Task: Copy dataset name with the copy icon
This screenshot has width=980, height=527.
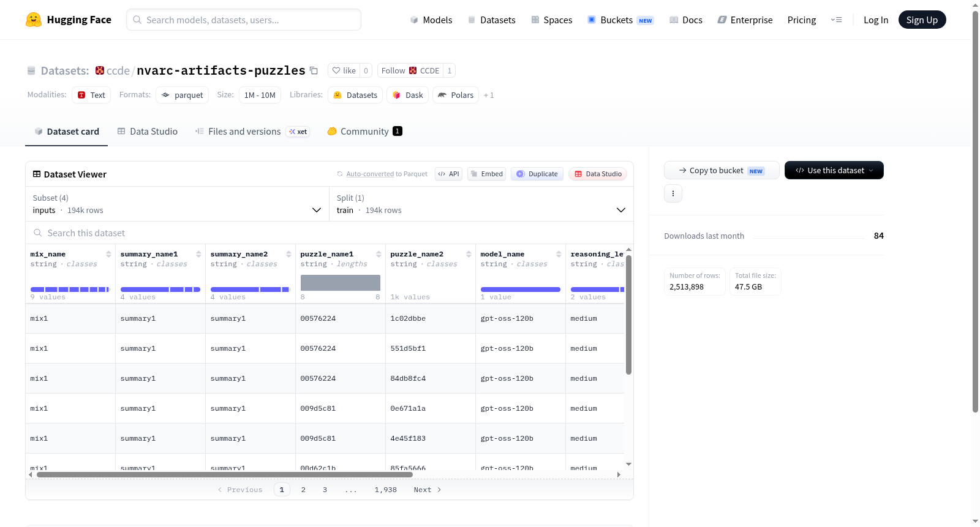Action: click(314, 70)
